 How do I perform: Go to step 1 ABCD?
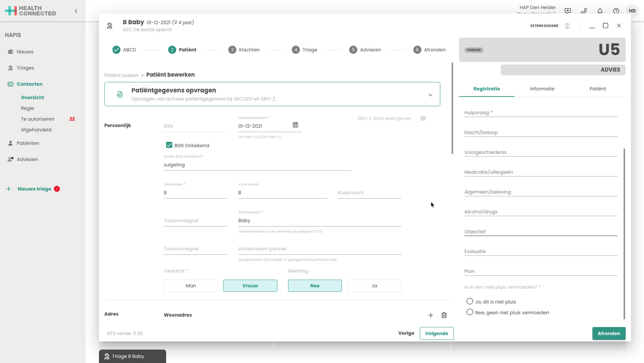point(124,50)
